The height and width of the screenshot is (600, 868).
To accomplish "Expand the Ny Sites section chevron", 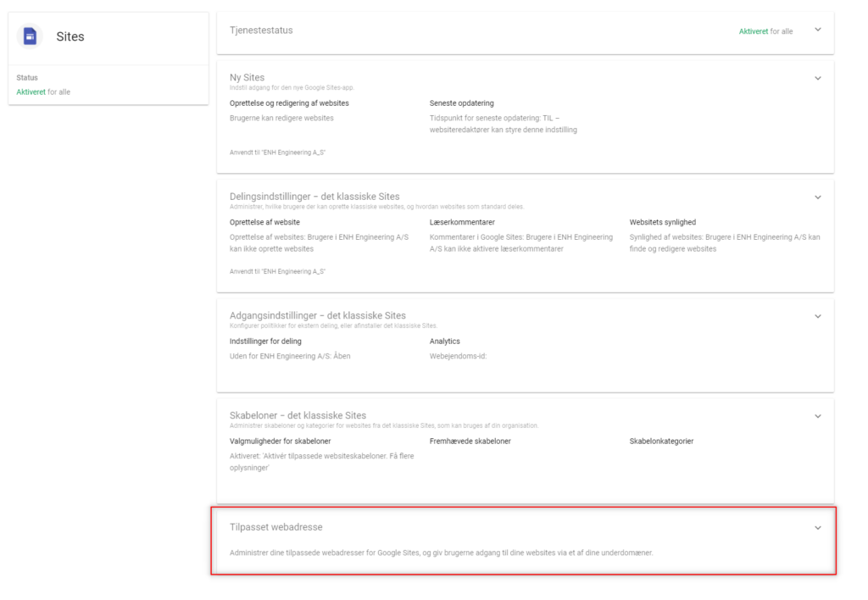I will tap(818, 78).
